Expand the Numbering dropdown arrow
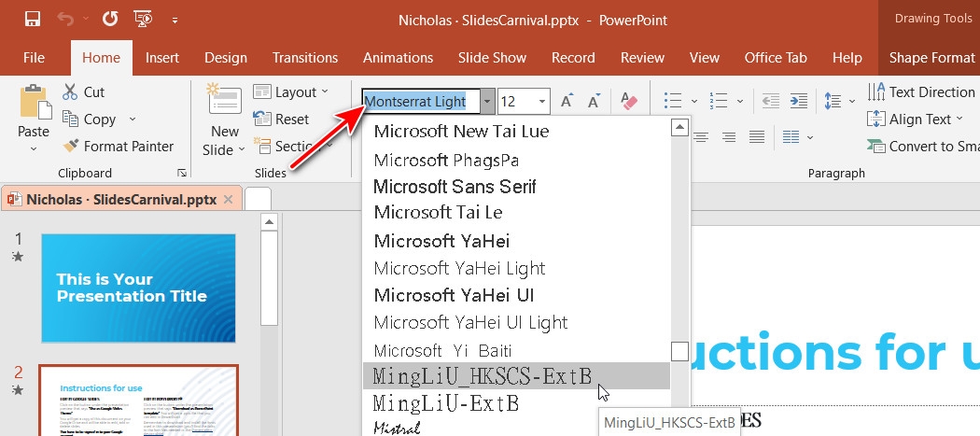The width and height of the screenshot is (980, 436). (x=740, y=102)
